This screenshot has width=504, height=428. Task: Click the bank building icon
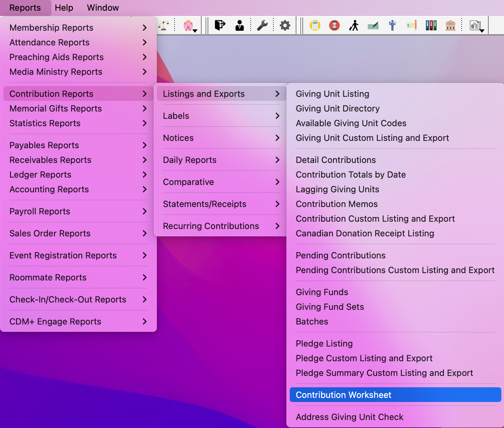[x=450, y=25]
